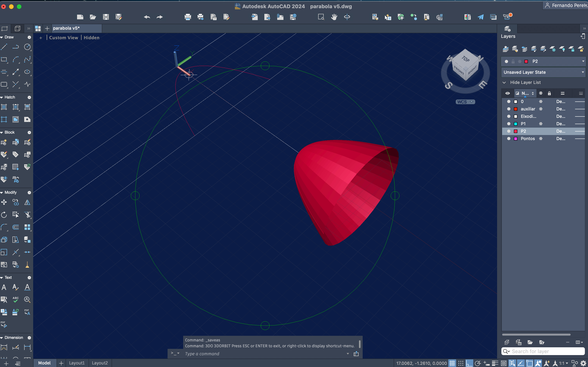588x367 pixels.
Task: Toggle visibility of Eixodi layer
Action: click(x=509, y=116)
